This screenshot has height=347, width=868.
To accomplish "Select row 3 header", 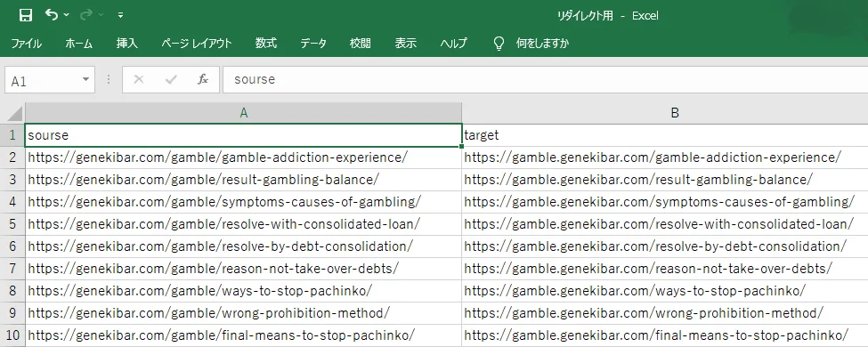I will [x=12, y=180].
